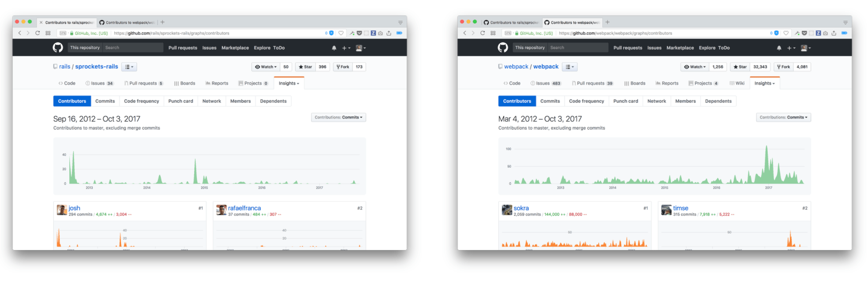This screenshot has height=281, width=868.
Task: Bookmark heart icon in webpack window
Action: point(786,33)
